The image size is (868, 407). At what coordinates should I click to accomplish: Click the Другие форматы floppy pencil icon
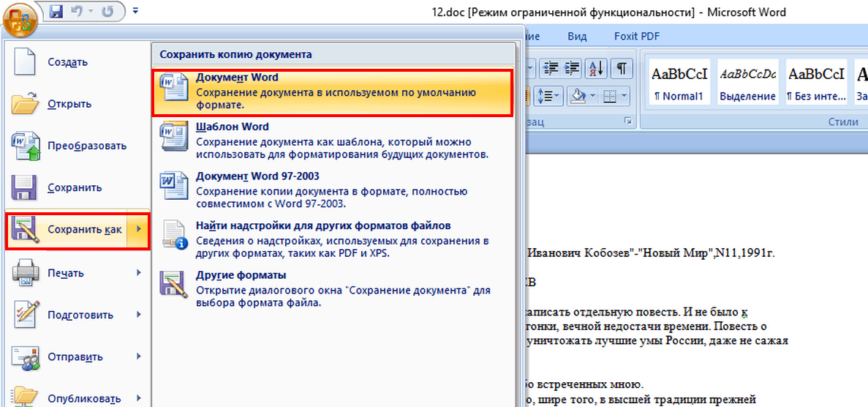(x=173, y=286)
